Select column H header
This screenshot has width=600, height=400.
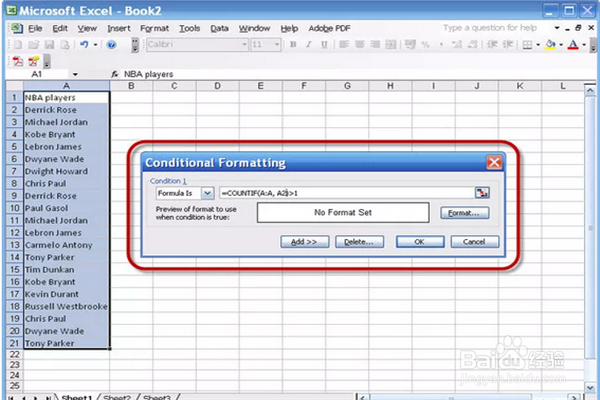pyautogui.click(x=390, y=86)
